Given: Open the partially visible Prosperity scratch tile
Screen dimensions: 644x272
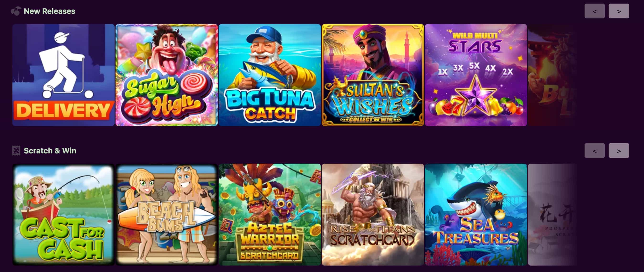Looking at the screenshot, I should (x=552, y=215).
